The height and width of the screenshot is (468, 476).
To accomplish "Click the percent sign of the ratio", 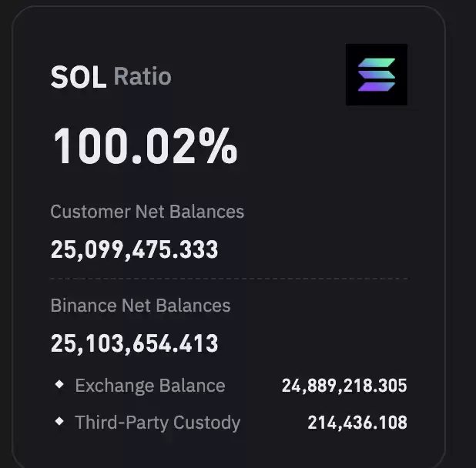I will pos(218,146).
